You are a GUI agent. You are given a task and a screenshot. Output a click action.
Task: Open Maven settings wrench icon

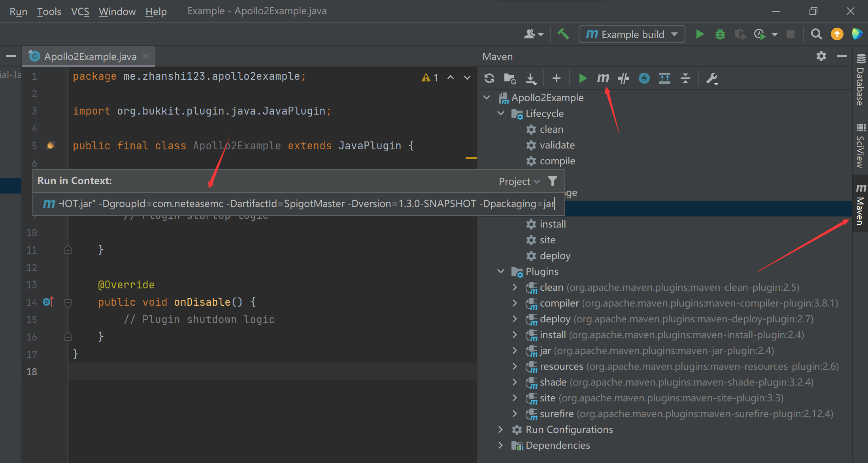[x=712, y=79]
